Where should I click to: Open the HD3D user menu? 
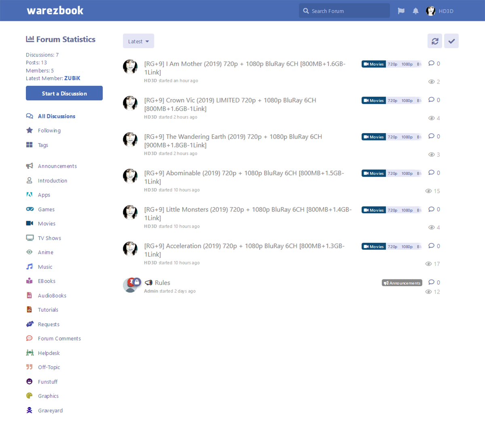(440, 11)
